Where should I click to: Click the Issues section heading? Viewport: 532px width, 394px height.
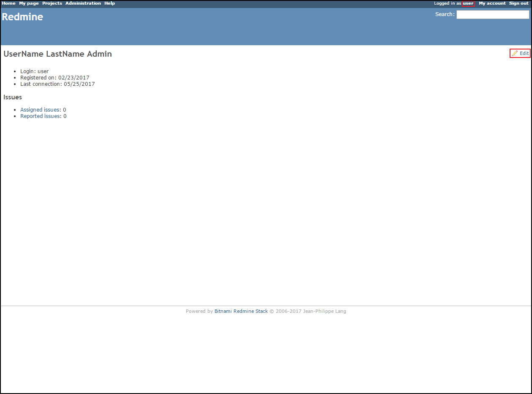[13, 97]
